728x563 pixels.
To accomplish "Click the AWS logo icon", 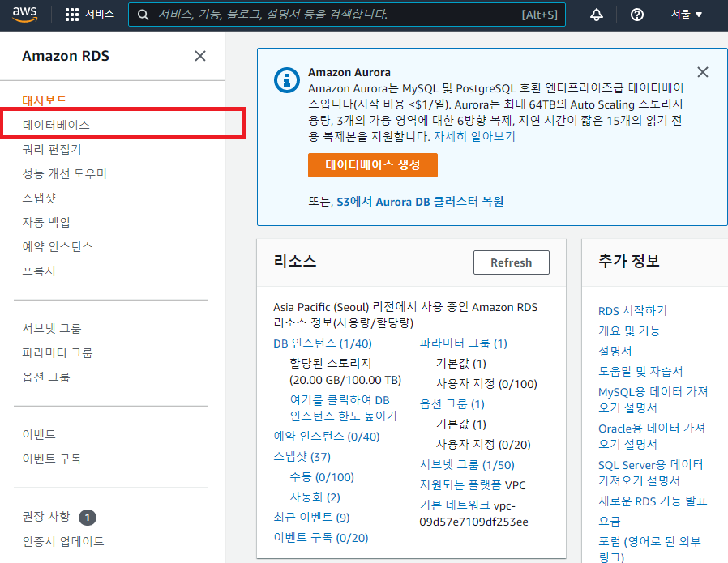I will (24, 15).
